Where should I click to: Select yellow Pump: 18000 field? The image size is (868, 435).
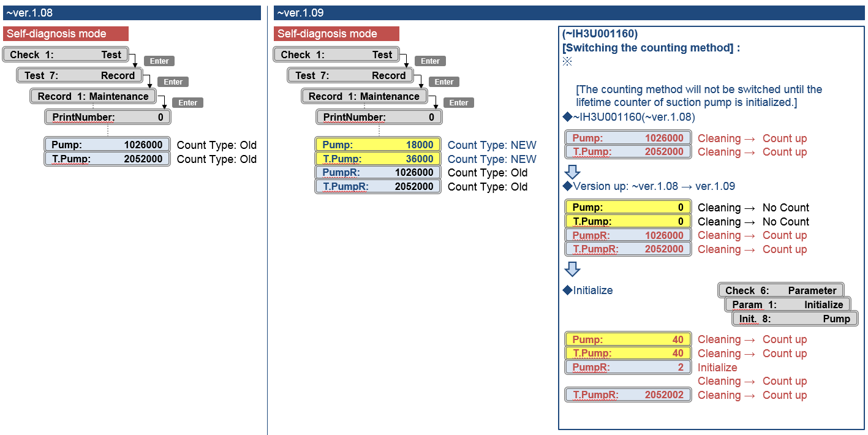(x=378, y=145)
